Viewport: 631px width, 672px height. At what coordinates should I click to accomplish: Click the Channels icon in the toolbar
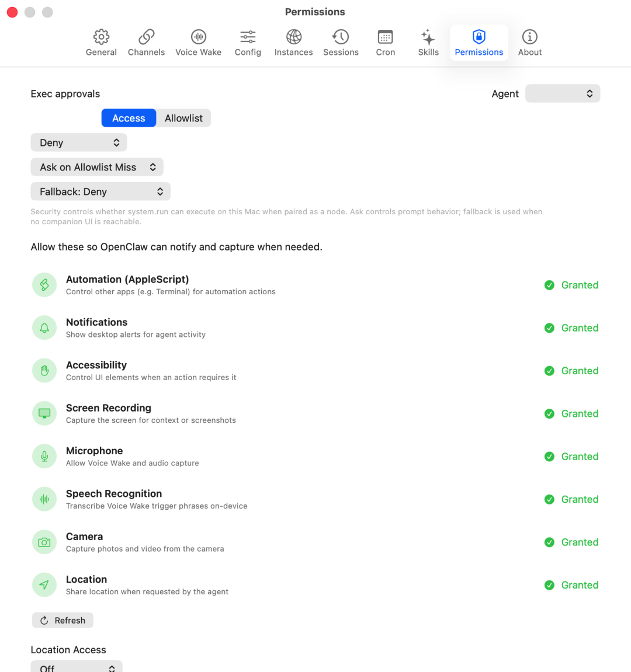146,37
